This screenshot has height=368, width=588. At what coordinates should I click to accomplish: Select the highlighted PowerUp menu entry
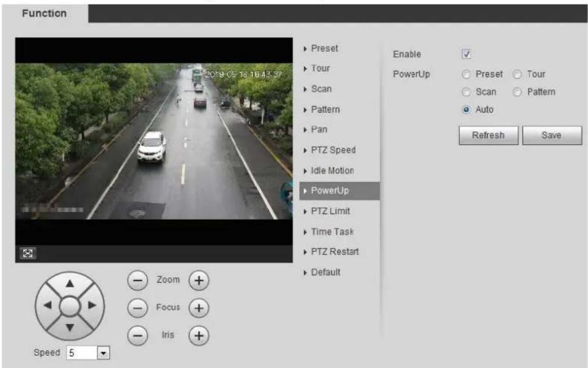[x=339, y=191]
